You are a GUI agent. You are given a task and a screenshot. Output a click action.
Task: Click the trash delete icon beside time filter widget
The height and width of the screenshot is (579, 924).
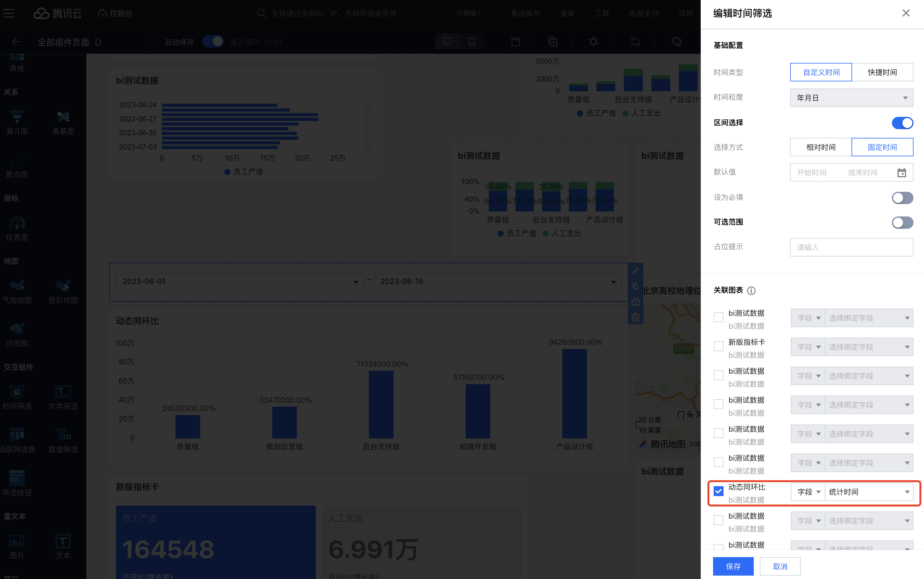tap(636, 317)
